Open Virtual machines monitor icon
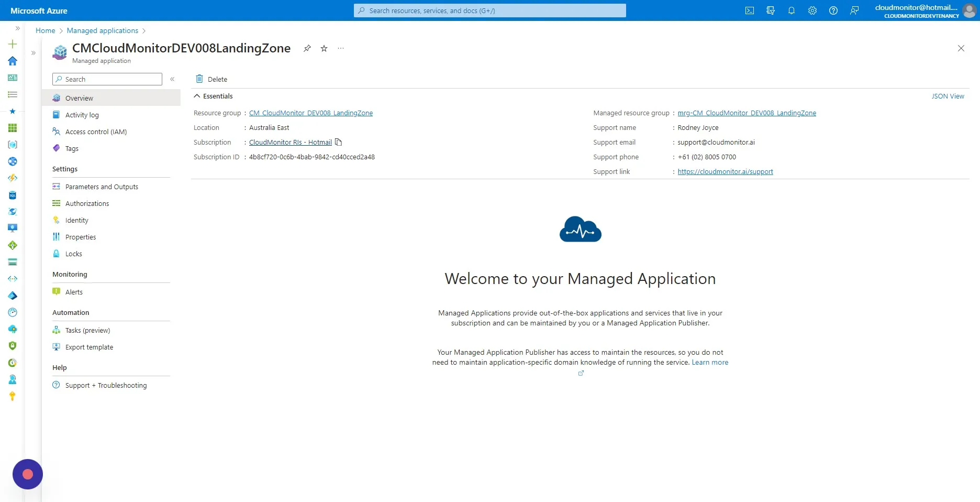This screenshot has width=980, height=502. pyautogui.click(x=13, y=228)
